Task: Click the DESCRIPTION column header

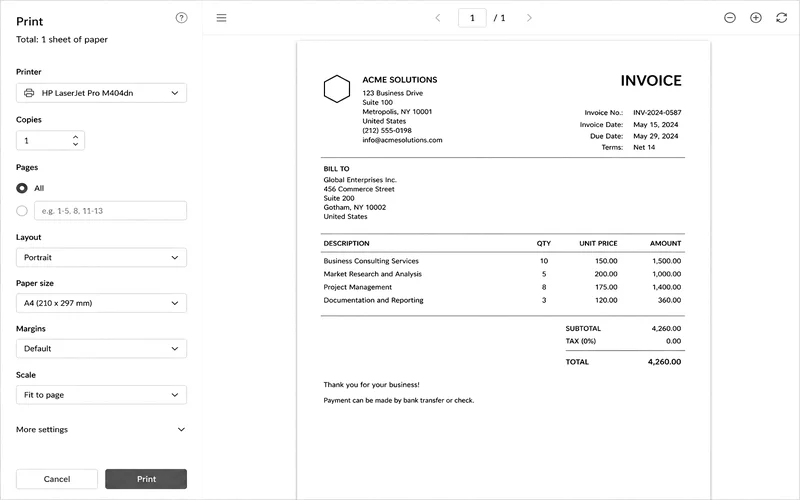Action: point(346,243)
